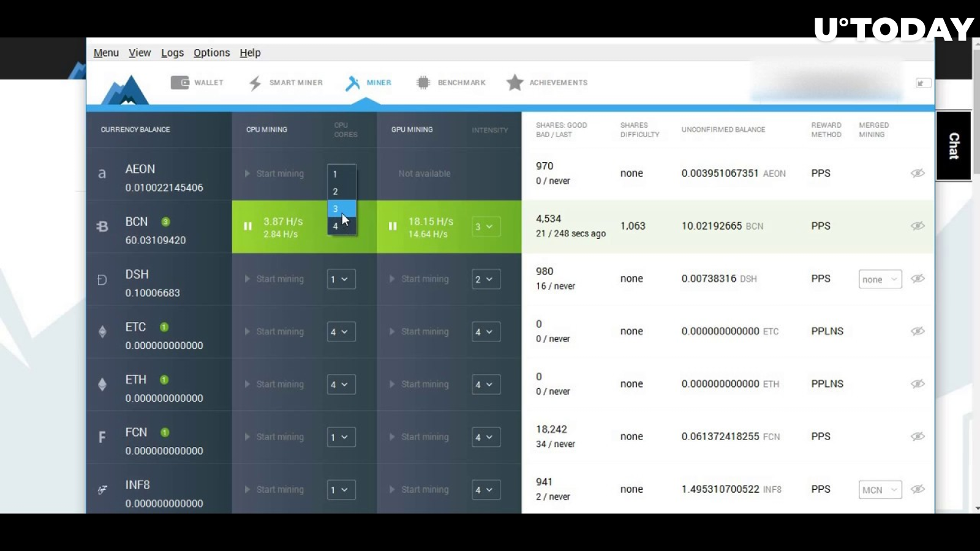The image size is (980, 551).
Task: Toggle visibility eye for INF8 row
Action: point(918,489)
